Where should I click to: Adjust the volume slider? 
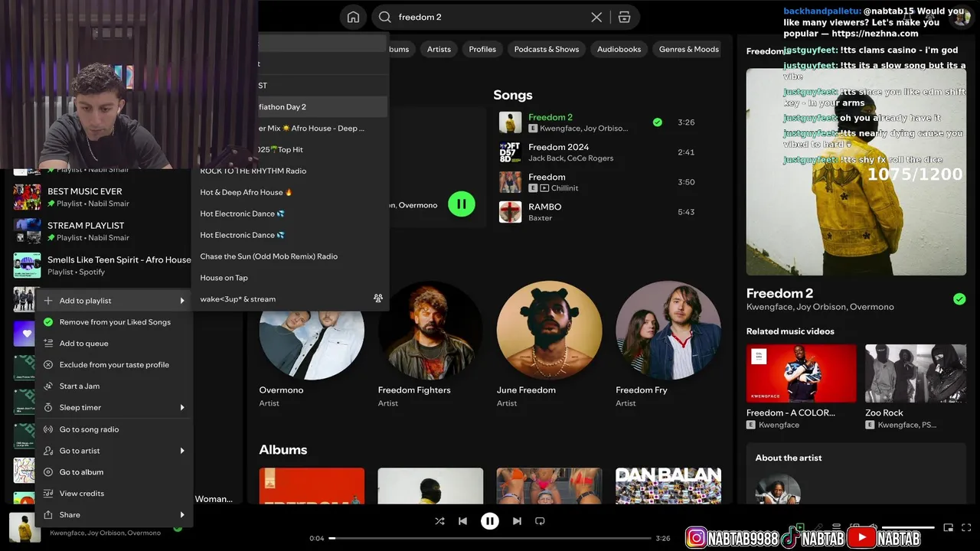[908, 527]
